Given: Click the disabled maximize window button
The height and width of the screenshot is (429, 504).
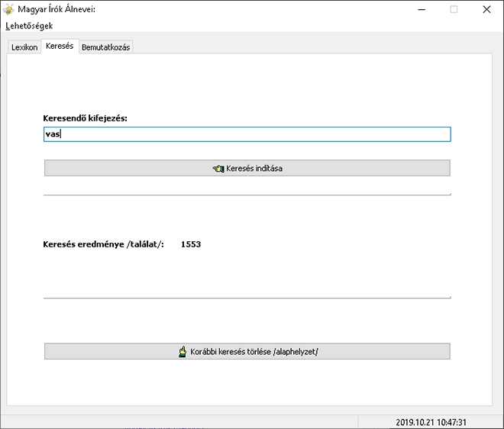Looking at the screenshot, I should [x=454, y=10].
